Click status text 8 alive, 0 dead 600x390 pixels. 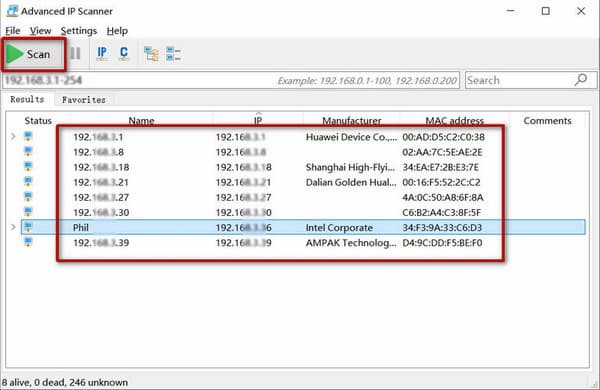click(65, 382)
